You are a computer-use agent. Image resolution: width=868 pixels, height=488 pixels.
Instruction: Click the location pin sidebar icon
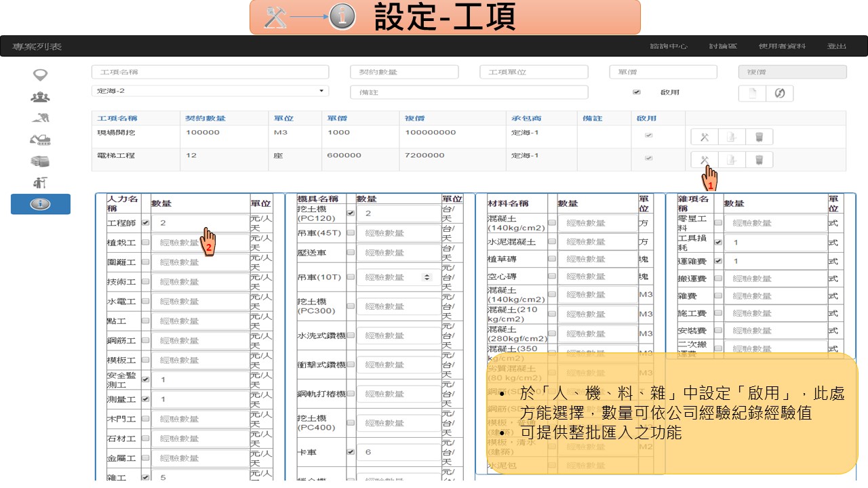(x=40, y=75)
